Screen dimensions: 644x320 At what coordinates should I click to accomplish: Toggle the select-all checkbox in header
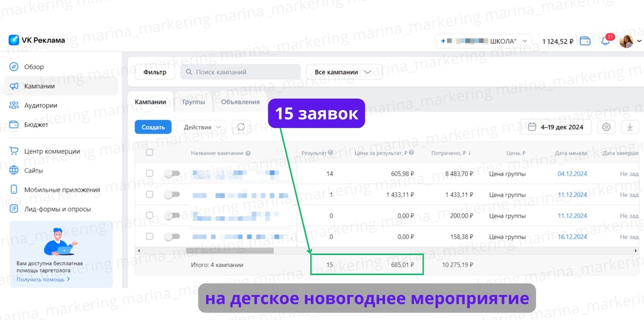point(150,153)
